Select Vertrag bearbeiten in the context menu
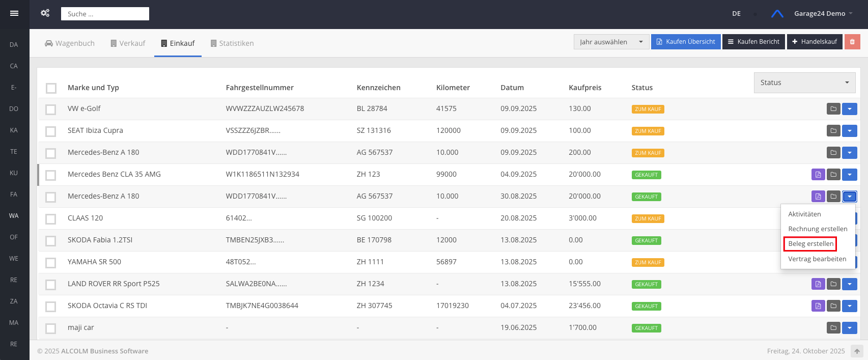 [x=817, y=259]
